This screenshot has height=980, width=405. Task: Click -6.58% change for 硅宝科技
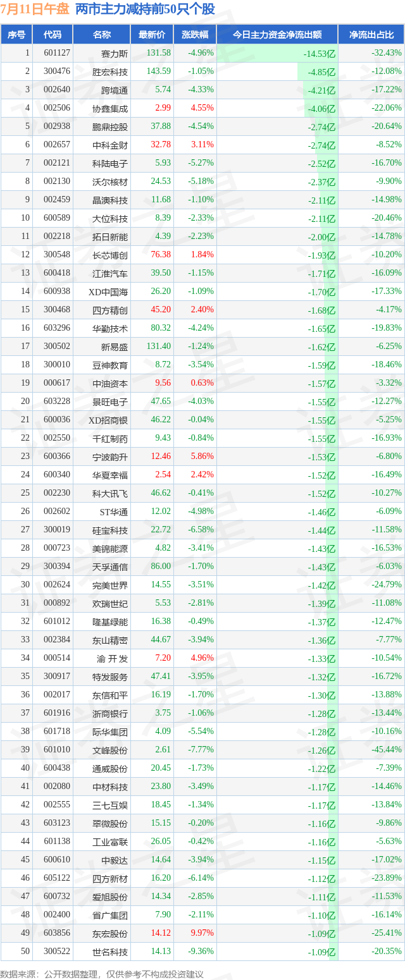click(201, 530)
